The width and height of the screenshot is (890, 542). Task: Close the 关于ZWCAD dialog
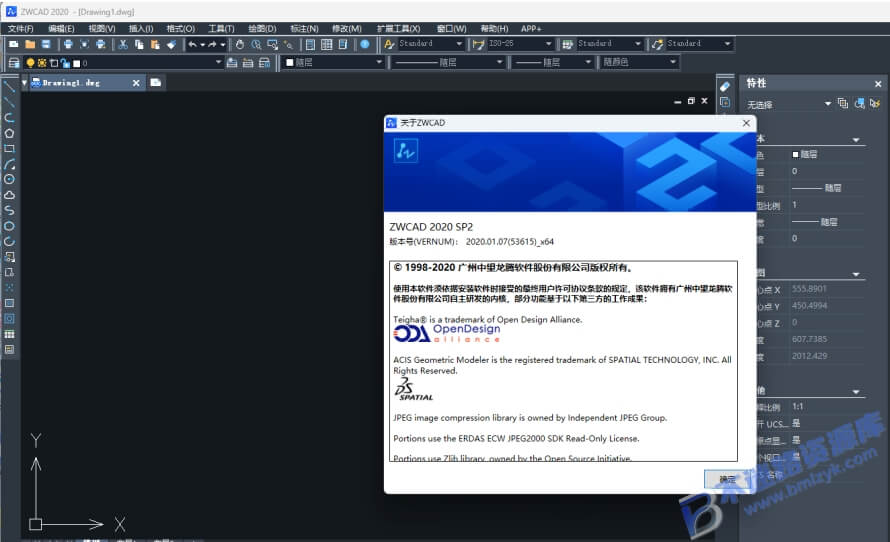point(746,123)
